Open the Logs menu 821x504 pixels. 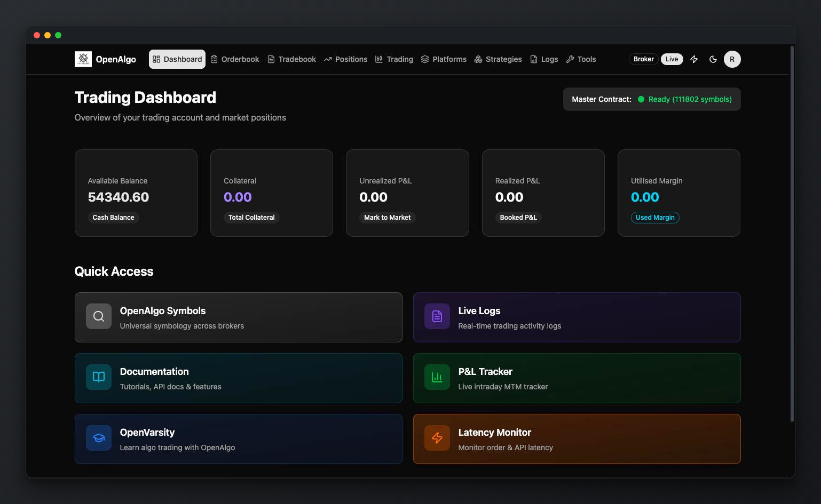click(x=544, y=59)
